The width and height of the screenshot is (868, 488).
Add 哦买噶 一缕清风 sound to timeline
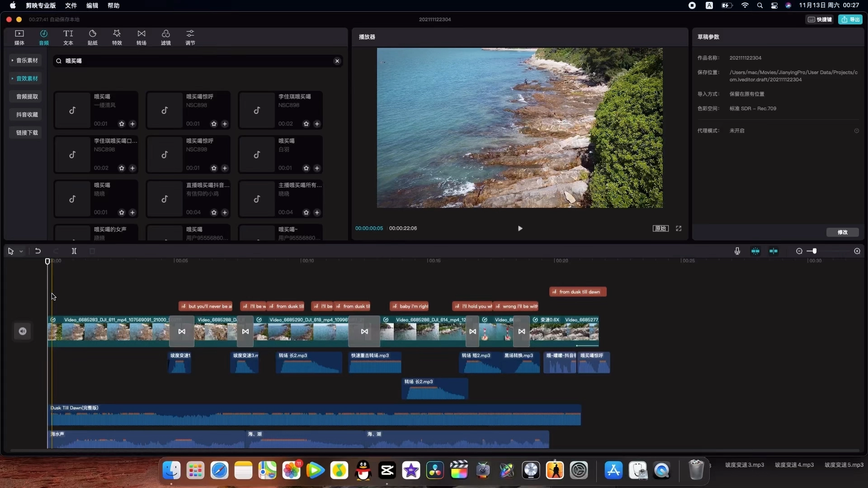pyautogui.click(x=132, y=124)
